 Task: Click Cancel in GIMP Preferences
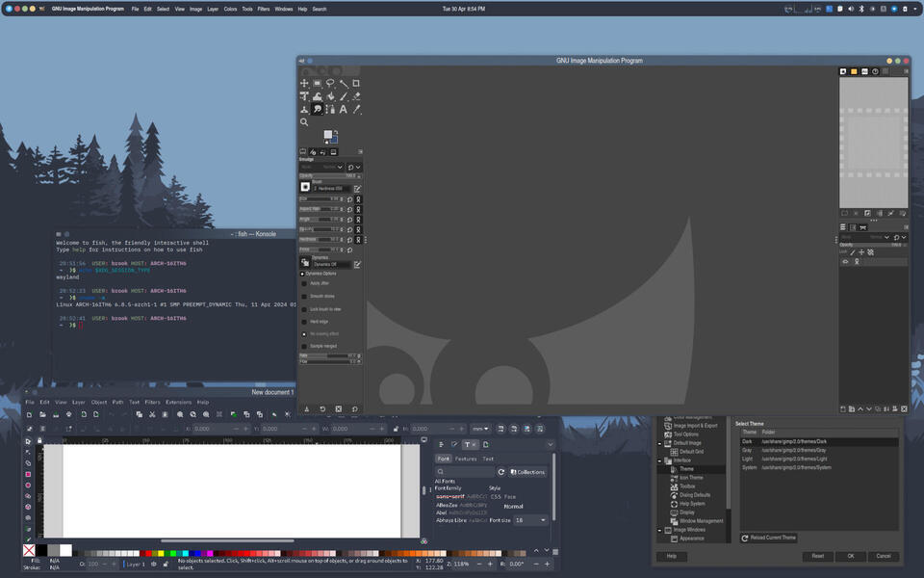[x=884, y=556]
